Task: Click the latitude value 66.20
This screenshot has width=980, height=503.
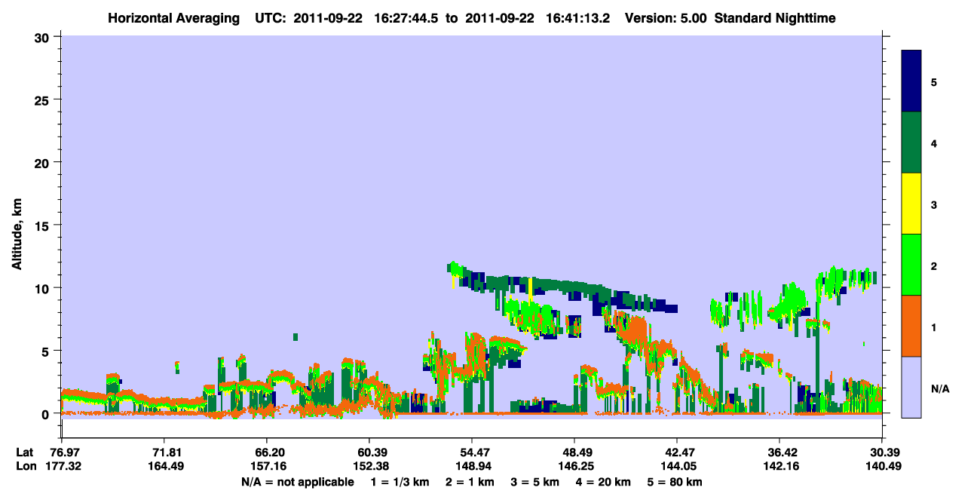Action: tap(267, 452)
